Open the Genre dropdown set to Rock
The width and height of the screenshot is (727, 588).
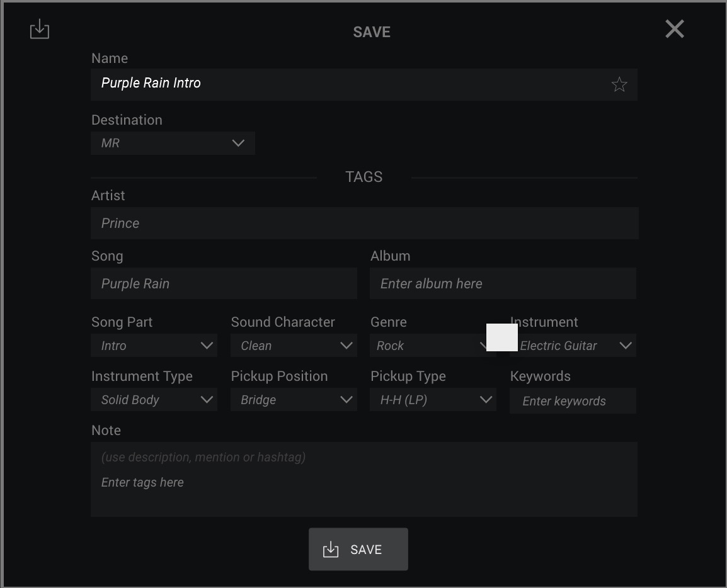(x=433, y=345)
